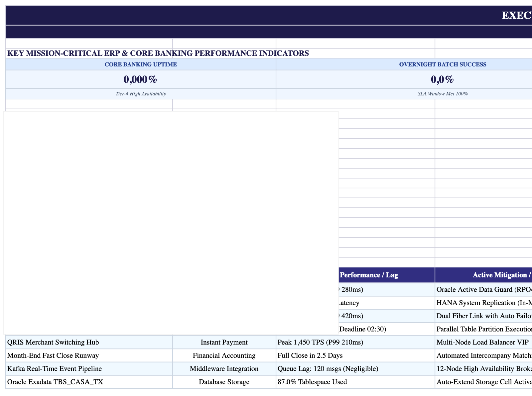Select the 'Active Mitigation' column header
532x396 pixels.
(484, 275)
